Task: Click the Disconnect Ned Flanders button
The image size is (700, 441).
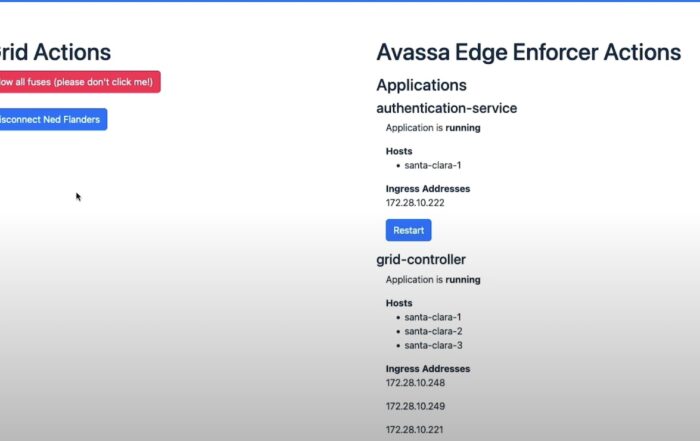Action: pos(53,119)
